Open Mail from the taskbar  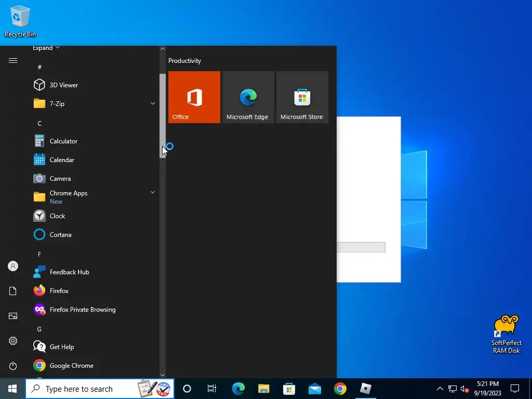tap(314, 389)
